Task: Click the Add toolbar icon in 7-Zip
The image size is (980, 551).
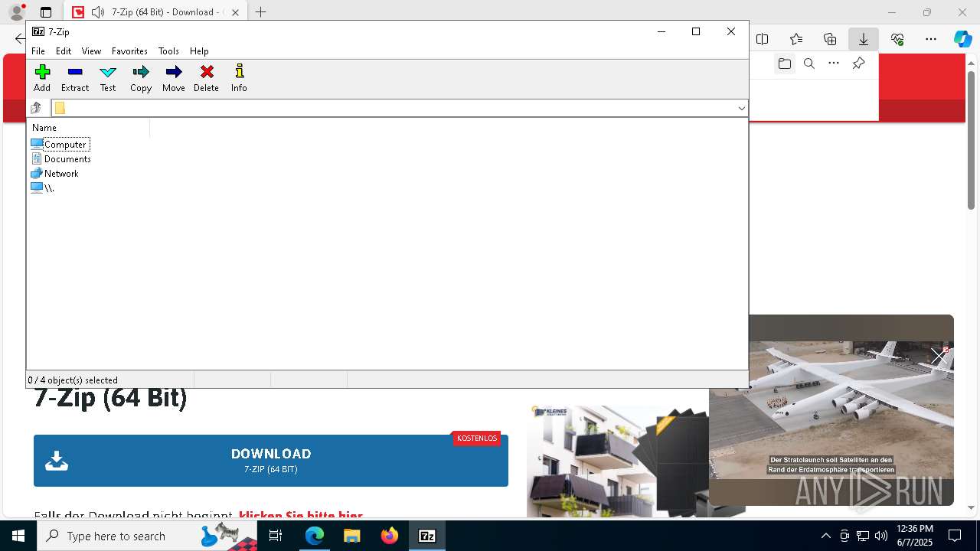Action: [42, 78]
